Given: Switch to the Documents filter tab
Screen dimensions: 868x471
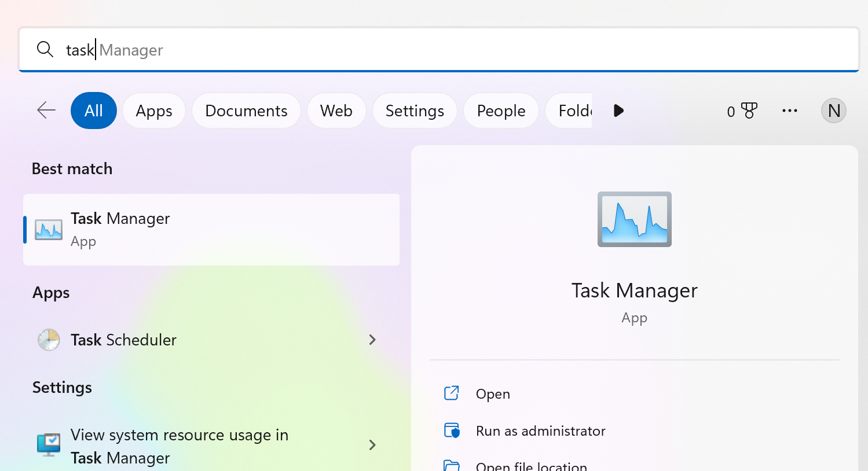Looking at the screenshot, I should tap(246, 111).
